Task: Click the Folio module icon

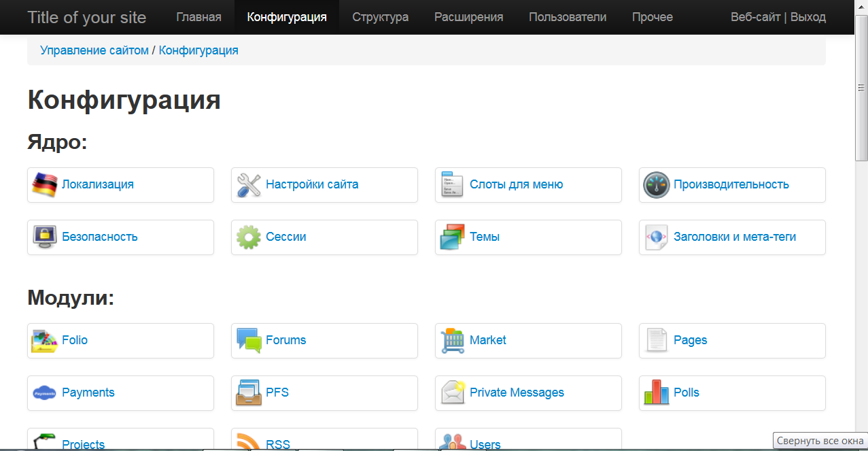Action: [45, 341]
